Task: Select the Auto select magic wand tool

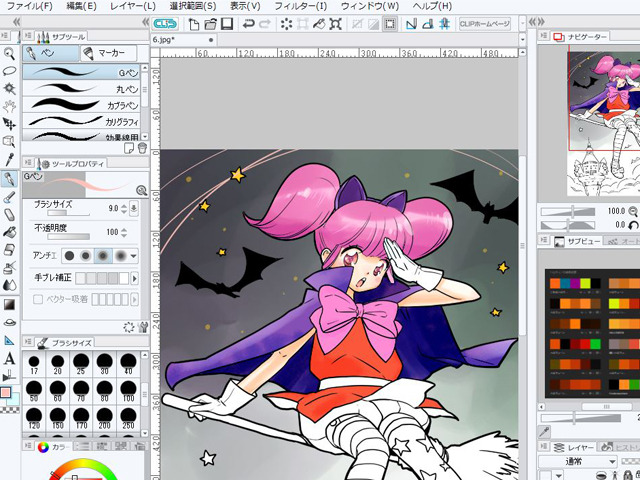Action: (x=9, y=88)
